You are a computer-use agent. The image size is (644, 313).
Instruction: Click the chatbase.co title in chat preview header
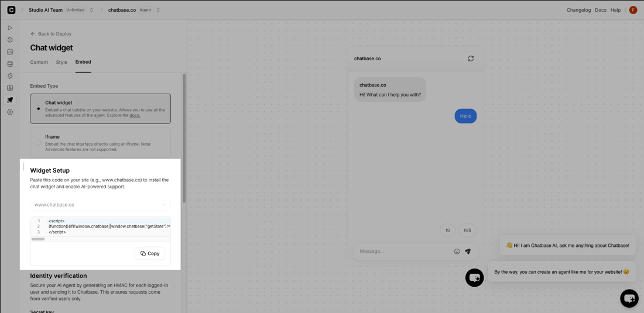click(367, 59)
